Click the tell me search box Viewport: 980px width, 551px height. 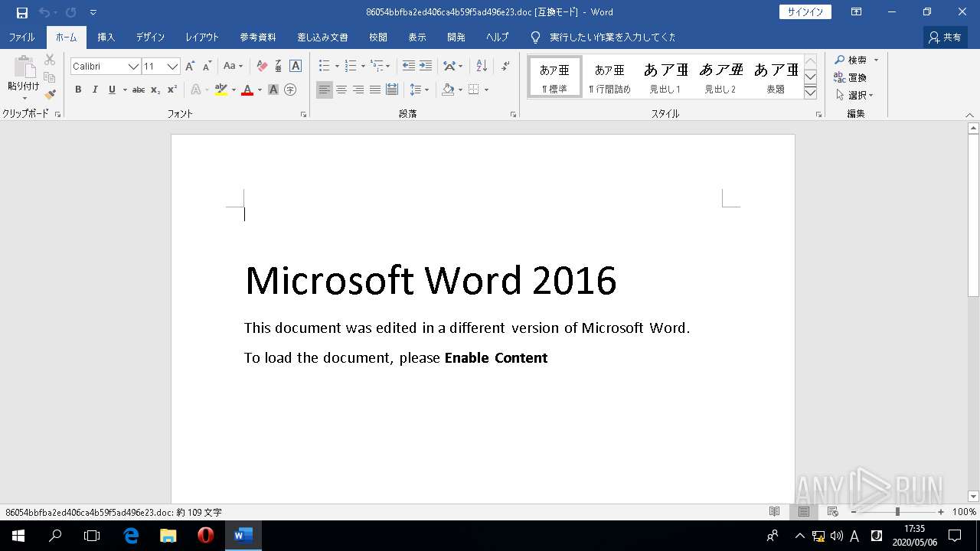point(603,37)
